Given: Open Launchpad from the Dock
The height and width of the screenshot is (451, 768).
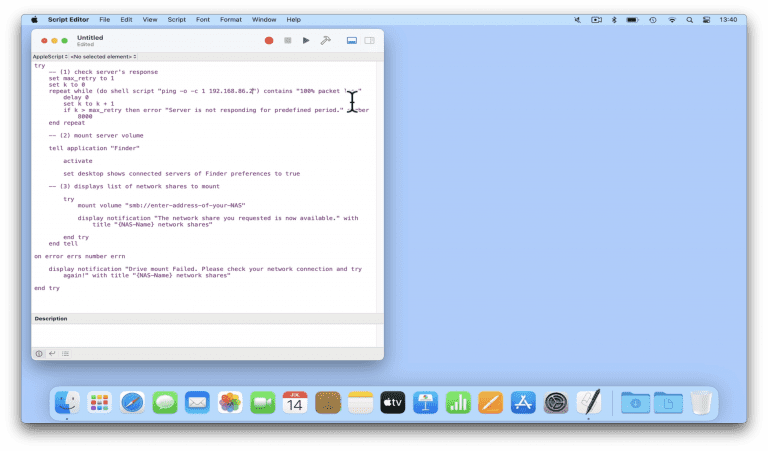Looking at the screenshot, I should [99, 403].
